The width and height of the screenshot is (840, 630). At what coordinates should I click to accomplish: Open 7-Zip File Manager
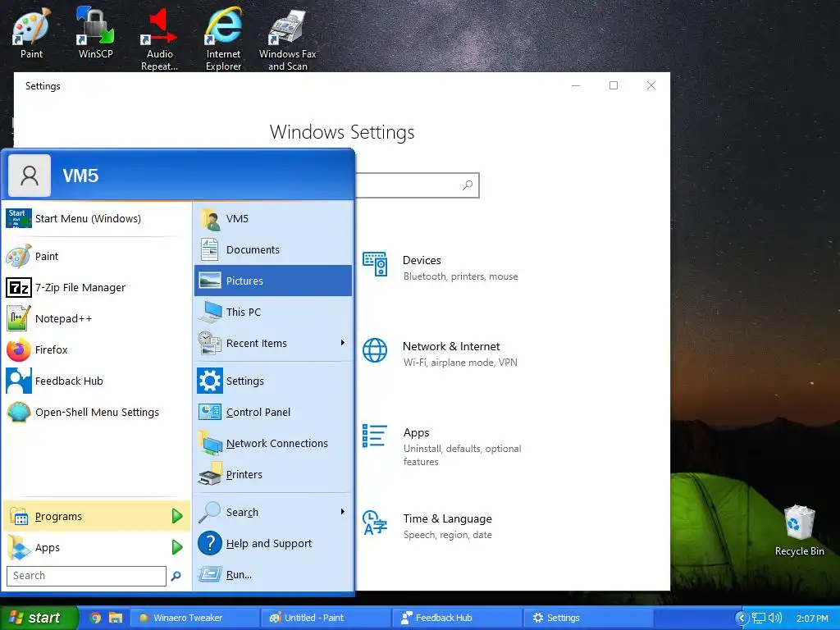[97, 288]
